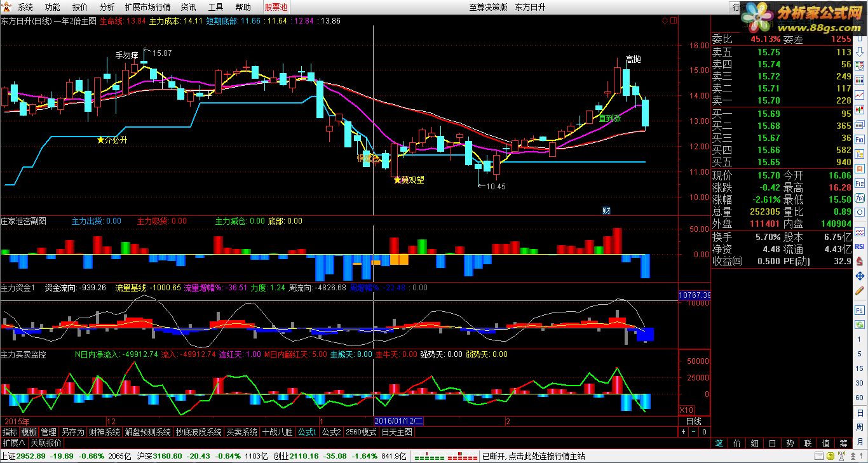The width and height of the screenshot is (868, 463).
Task: Open the 报价 menu
Action: point(80,7)
